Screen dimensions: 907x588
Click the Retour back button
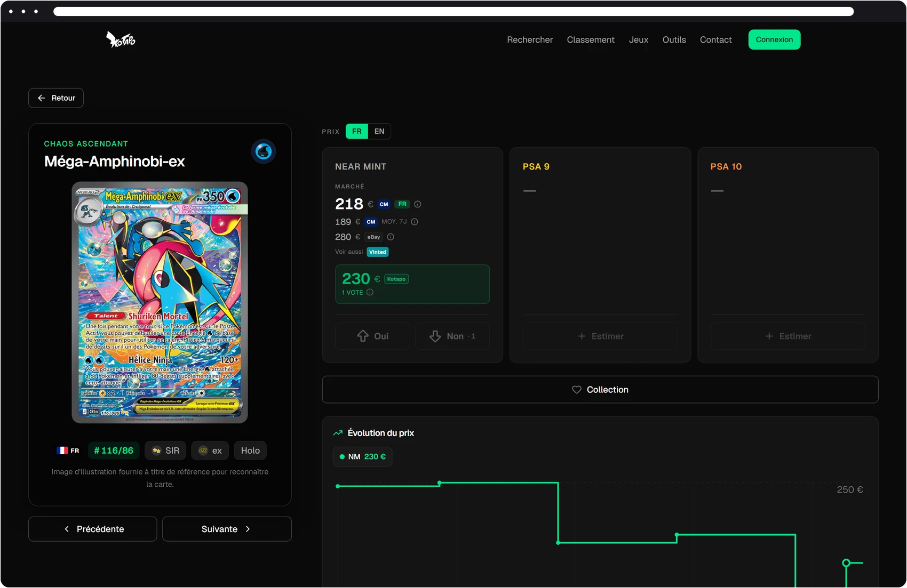56,98
